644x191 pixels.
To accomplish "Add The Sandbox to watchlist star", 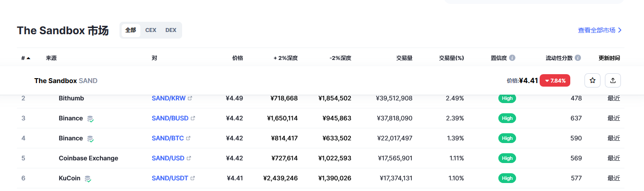I will tap(592, 80).
